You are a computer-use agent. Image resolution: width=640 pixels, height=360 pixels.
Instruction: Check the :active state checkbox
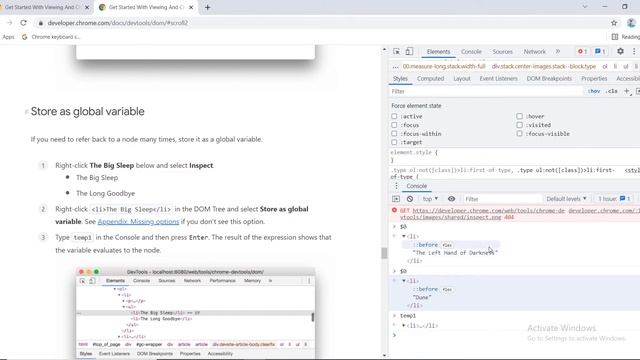point(394,116)
